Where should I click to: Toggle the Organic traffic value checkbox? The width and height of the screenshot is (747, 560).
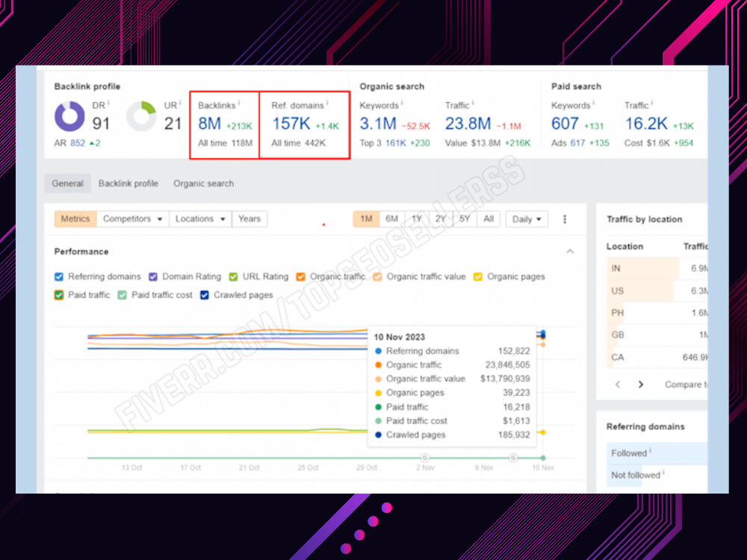coord(377,277)
